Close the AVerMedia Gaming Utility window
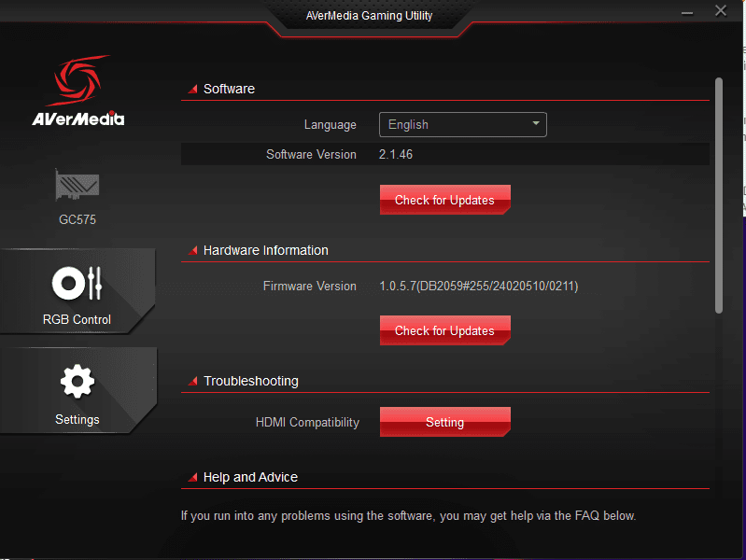 point(721,10)
